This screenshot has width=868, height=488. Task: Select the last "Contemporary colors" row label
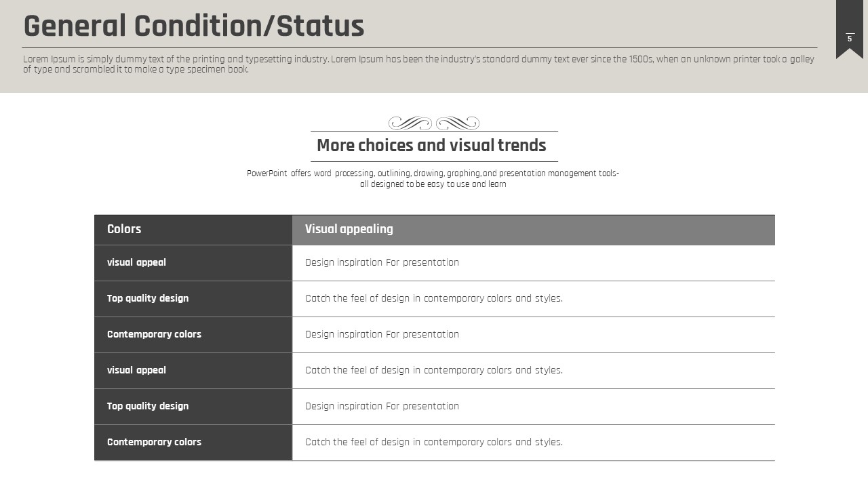(x=154, y=442)
